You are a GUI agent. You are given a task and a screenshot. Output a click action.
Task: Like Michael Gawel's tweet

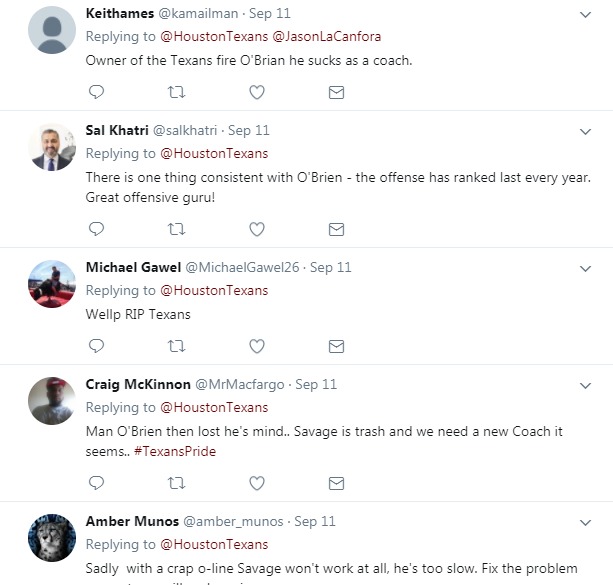(257, 346)
